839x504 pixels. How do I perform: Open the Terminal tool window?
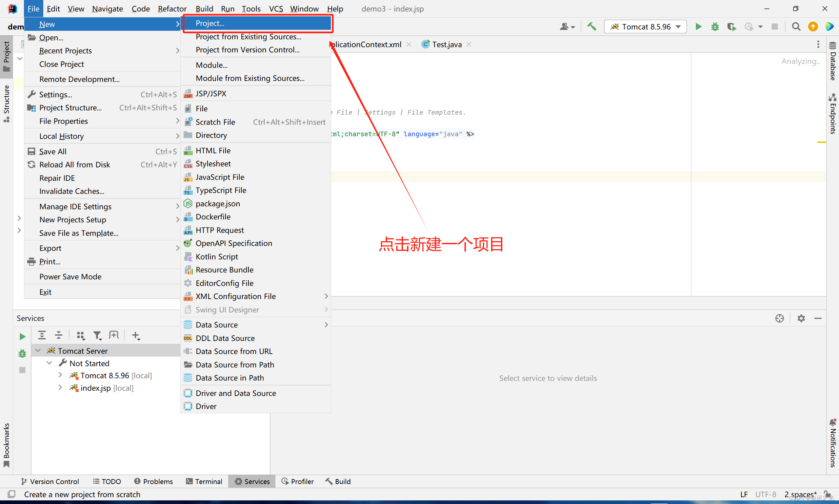[x=204, y=481]
